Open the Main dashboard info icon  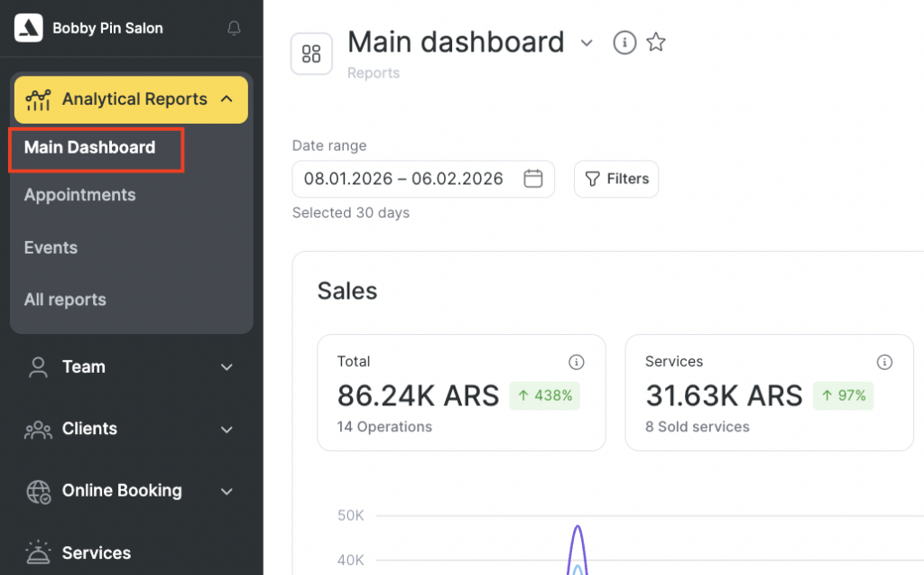[624, 42]
